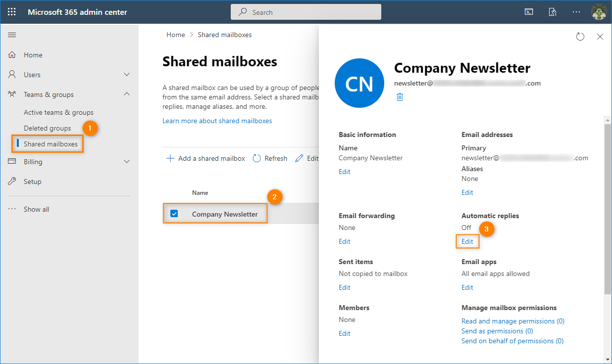Open the document download icon in the header
The image size is (612, 364).
[553, 12]
